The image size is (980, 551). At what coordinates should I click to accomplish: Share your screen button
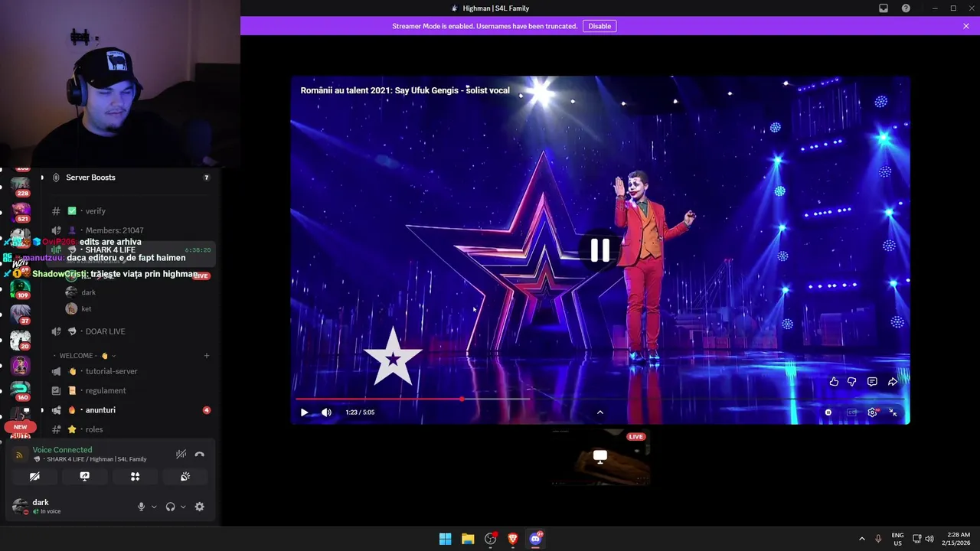click(x=85, y=477)
